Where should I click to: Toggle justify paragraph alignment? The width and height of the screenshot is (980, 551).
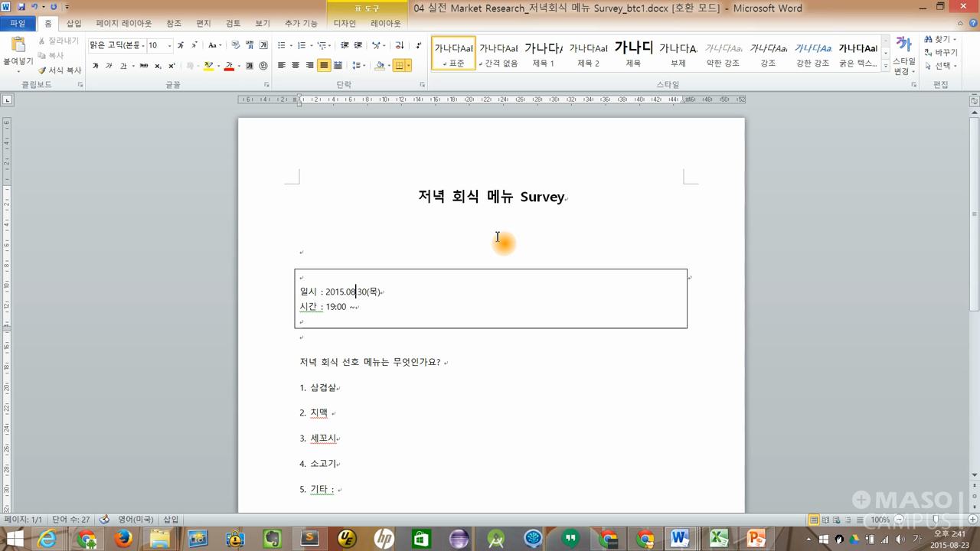(324, 66)
